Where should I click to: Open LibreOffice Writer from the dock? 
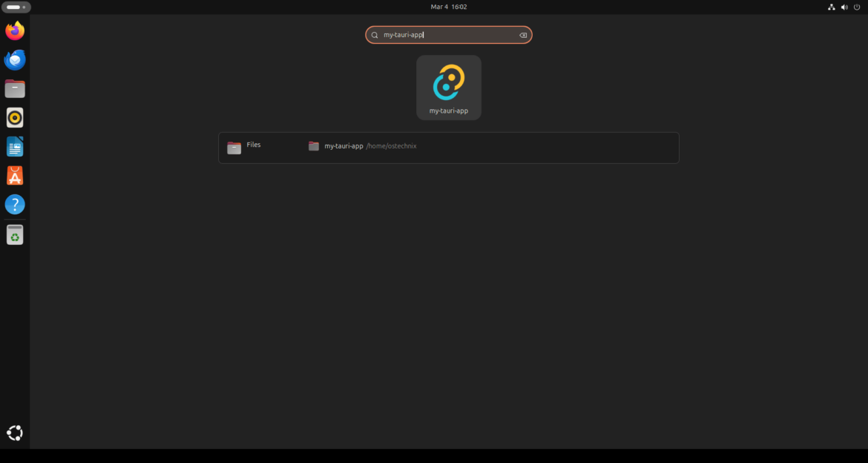[14, 146]
